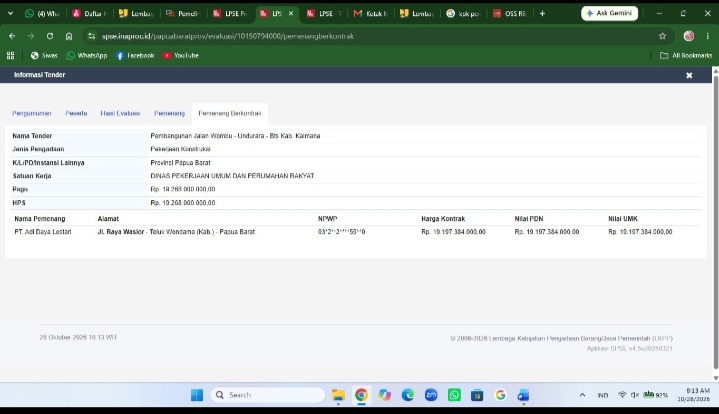Bookmark this page with the star icon

tap(662, 36)
